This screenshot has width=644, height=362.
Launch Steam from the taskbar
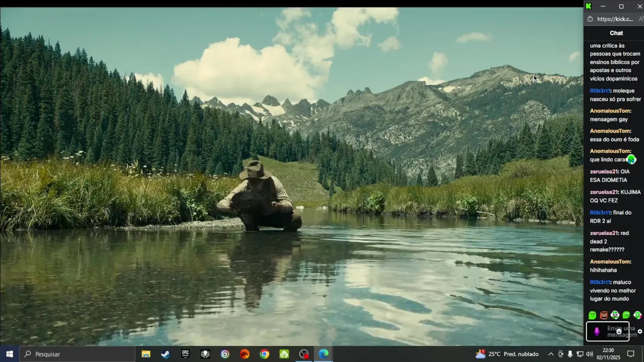tap(166, 354)
